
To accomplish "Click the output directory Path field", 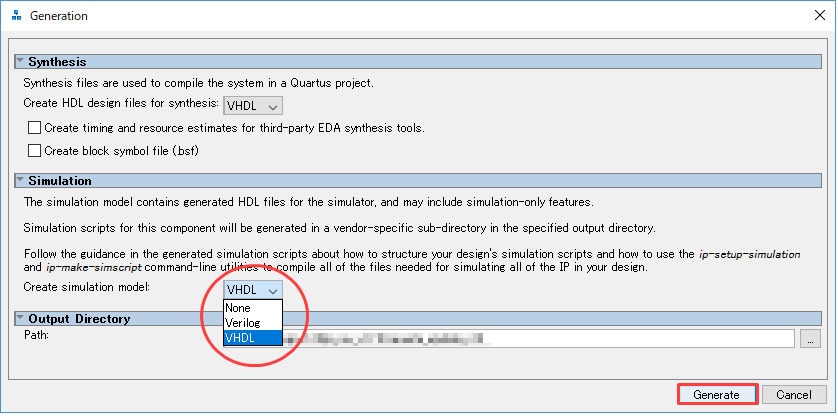I will tap(540, 339).
